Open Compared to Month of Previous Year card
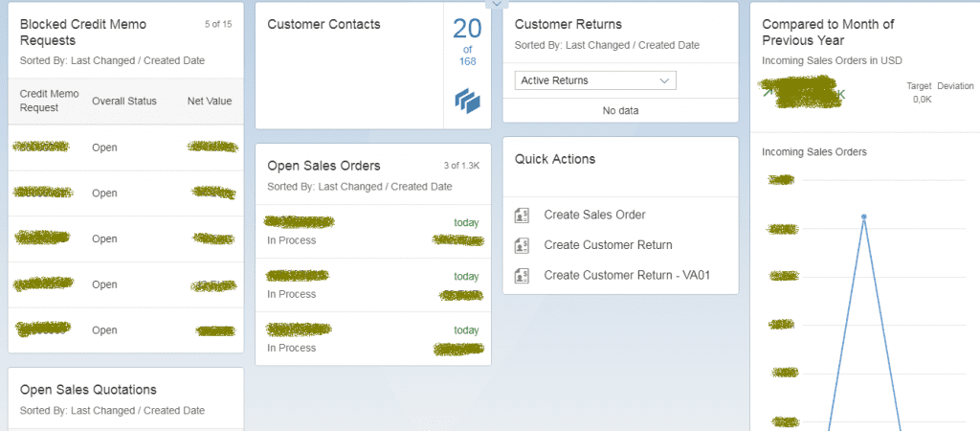 pos(828,32)
